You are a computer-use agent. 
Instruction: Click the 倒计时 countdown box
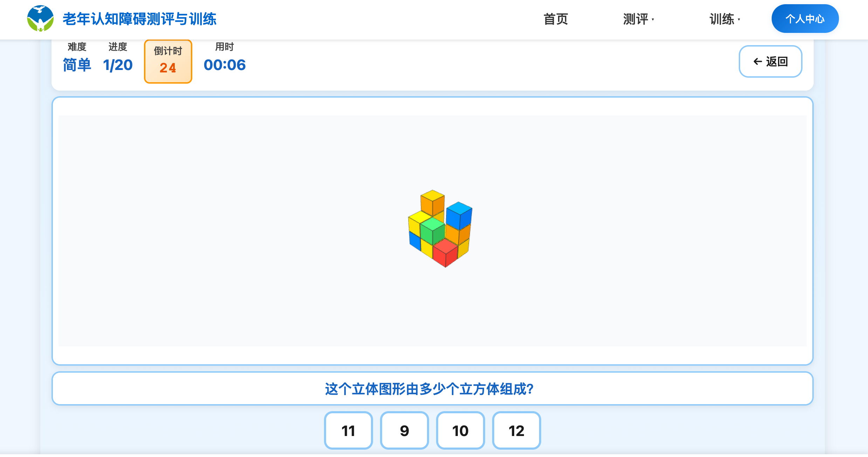[x=168, y=61]
